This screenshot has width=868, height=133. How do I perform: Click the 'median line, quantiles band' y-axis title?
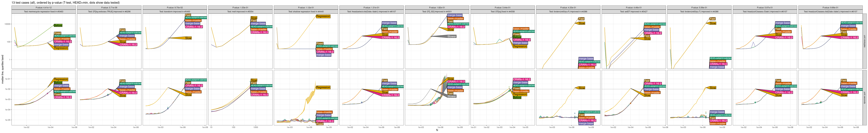[3, 69]
